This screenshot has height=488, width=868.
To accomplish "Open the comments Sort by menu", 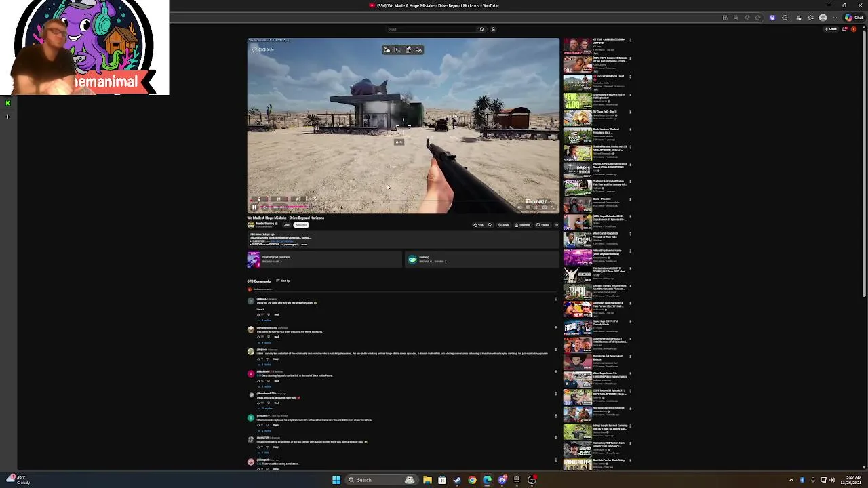I will [283, 281].
